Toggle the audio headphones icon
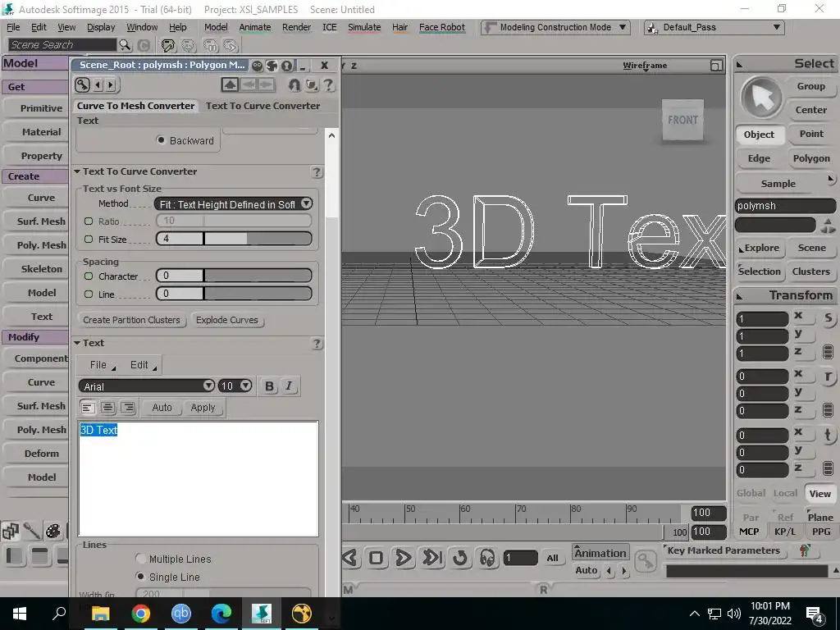Viewport: 840px width, 630px height. [487, 558]
